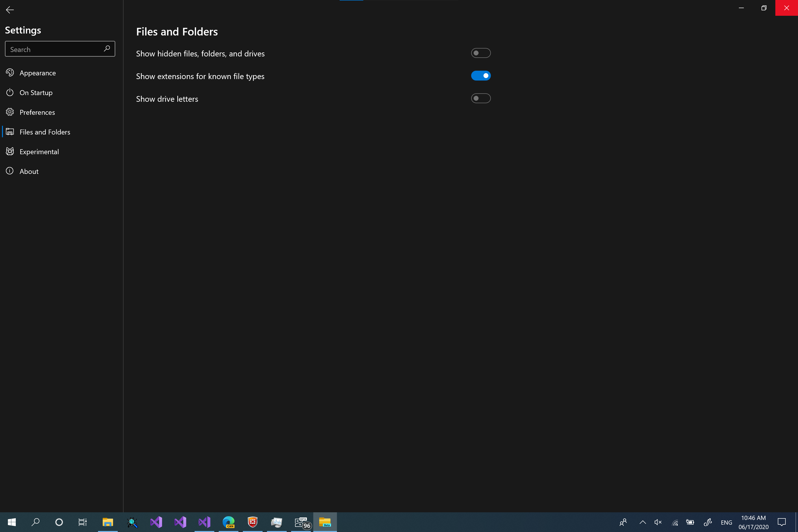Screen dimensions: 798x532
Task: Open the clock showing 10:46 AM
Action: pyautogui.click(x=754, y=522)
